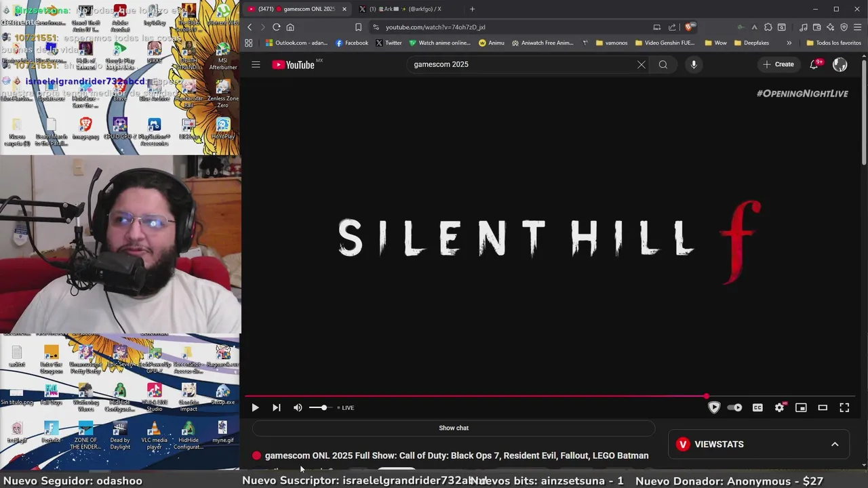Start YouTube voice search microphone
868x488 pixels.
693,64
